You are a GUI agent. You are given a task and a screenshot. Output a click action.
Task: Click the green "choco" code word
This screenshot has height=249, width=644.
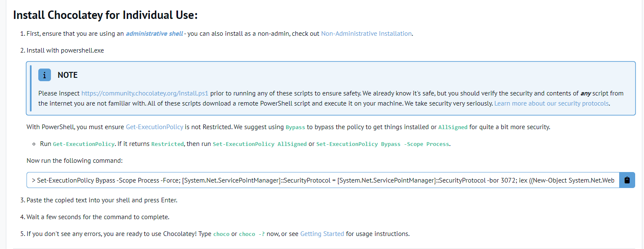(x=221, y=234)
